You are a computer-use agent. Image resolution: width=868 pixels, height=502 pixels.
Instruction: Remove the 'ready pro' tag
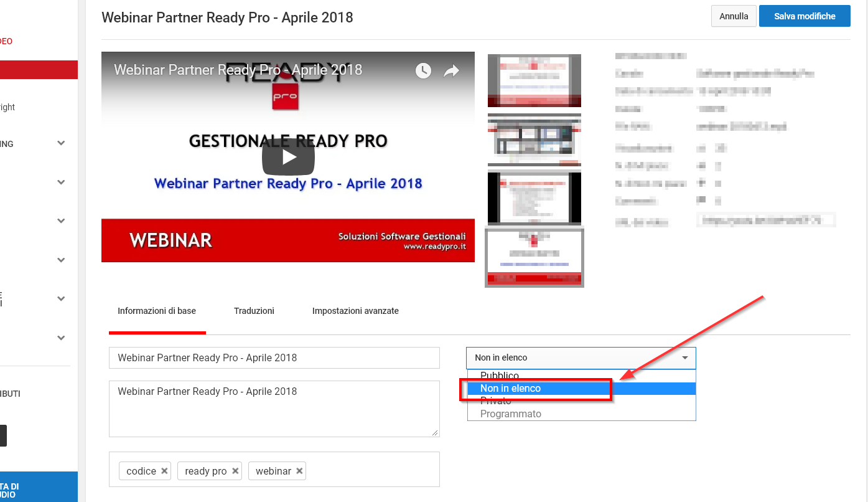(x=235, y=471)
